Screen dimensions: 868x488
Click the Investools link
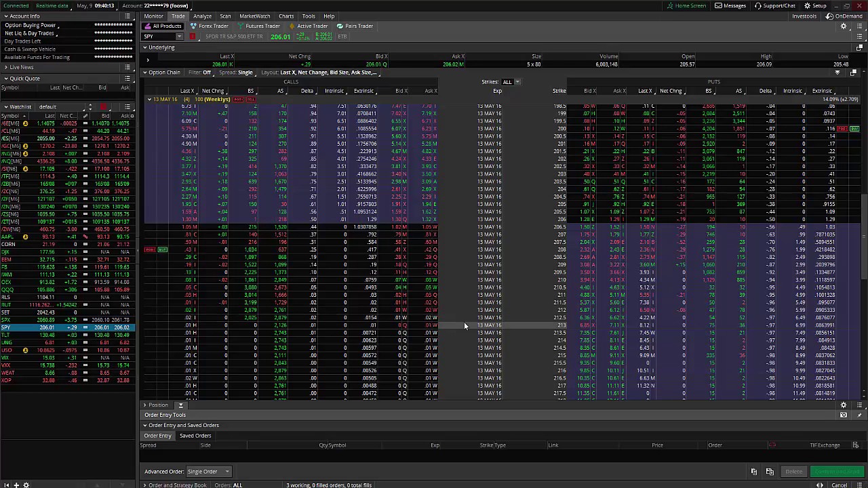click(804, 16)
